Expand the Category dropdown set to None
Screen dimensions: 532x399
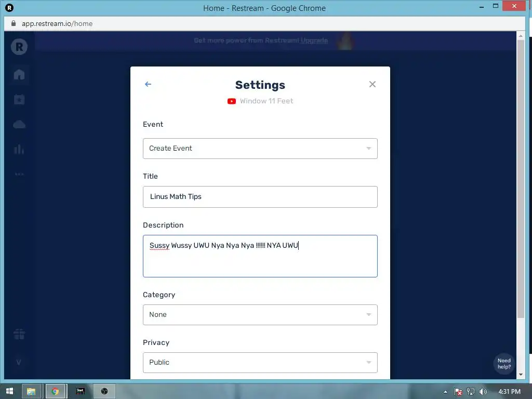pos(260,314)
